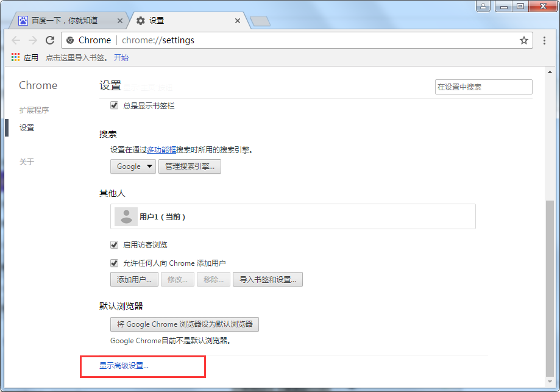The height and width of the screenshot is (392, 560).
Task: Bookmark this page with the star icon
Action: pos(523,40)
